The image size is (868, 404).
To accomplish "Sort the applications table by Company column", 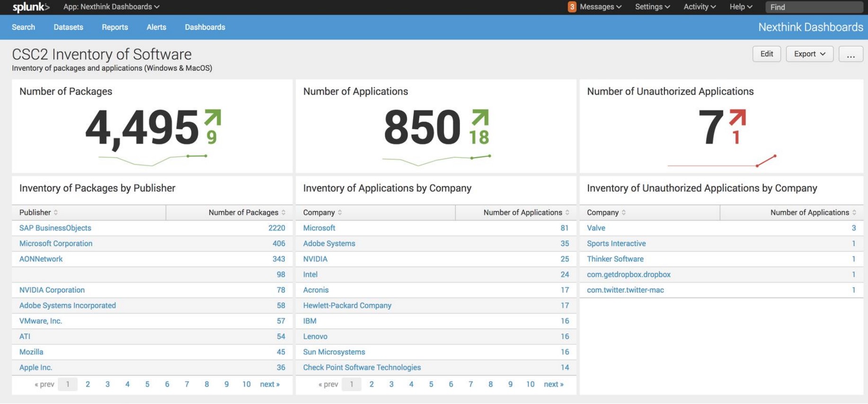I will (340, 213).
